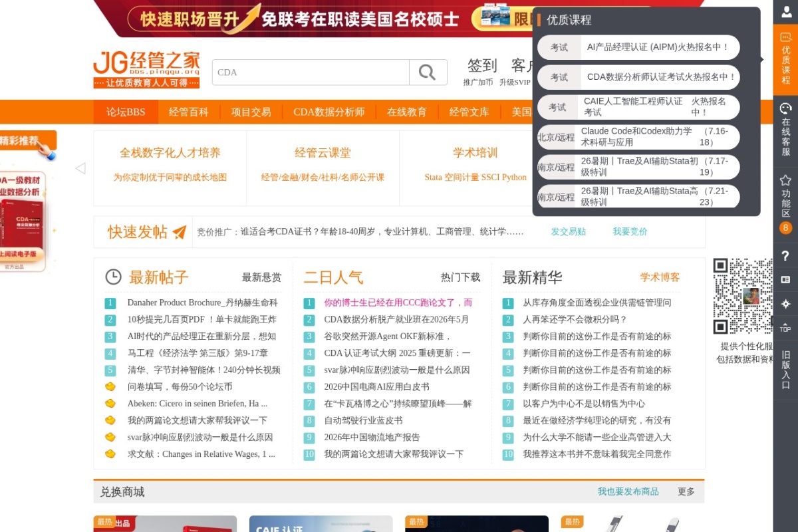
Task: Open the user profile sidebar icon
Action: (785, 11)
